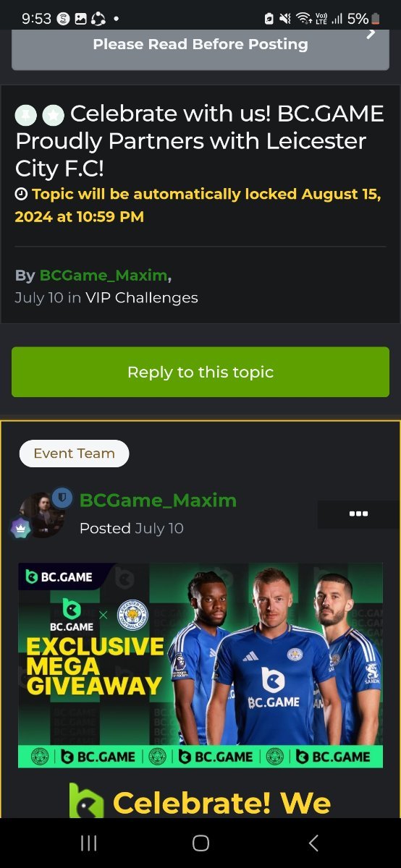Tap the Android back navigation icon
This screenshot has width=401, height=868.
(x=313, y=843)
